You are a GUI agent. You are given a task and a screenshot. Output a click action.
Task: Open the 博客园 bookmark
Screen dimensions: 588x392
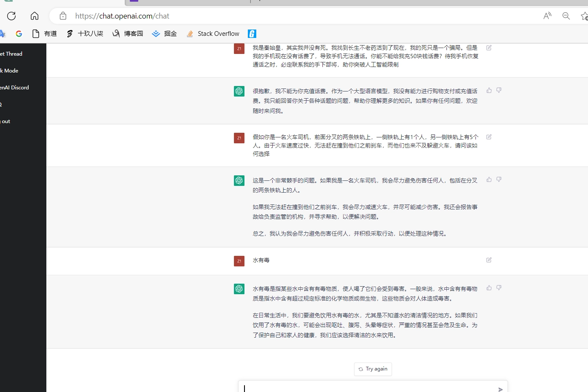(x=127, y=33)
